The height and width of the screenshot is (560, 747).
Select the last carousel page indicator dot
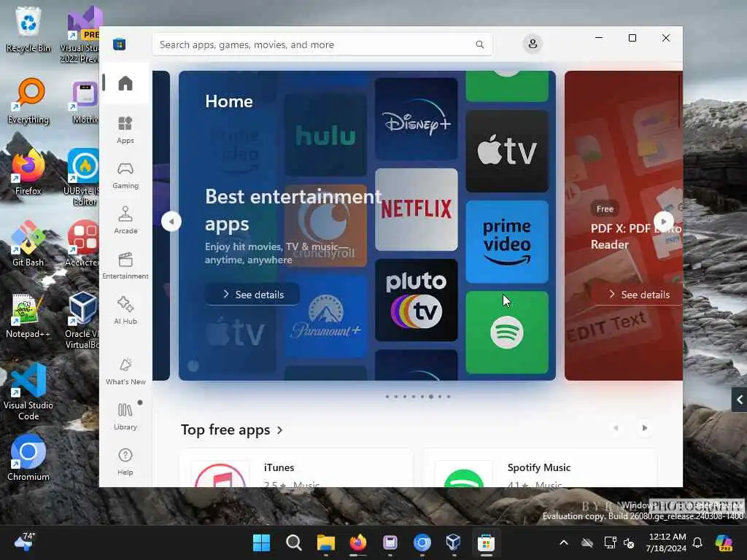pos(449,396)
